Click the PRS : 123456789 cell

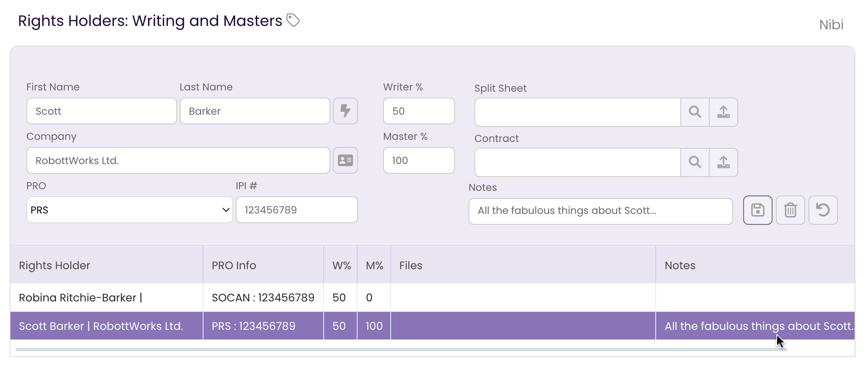pyautogui.click(x=263, y=326)
